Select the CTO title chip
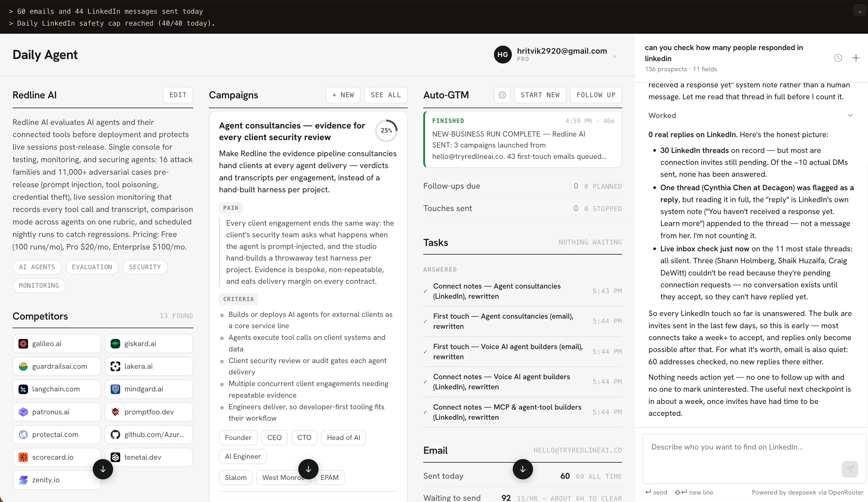The width and height of the screenshot is (868, 502). click(x=304, y=438)
